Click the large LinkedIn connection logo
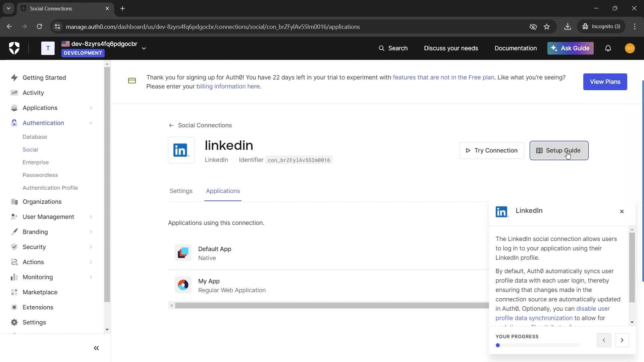This screenshot has width=644, height=362. (x=181, y=150)
